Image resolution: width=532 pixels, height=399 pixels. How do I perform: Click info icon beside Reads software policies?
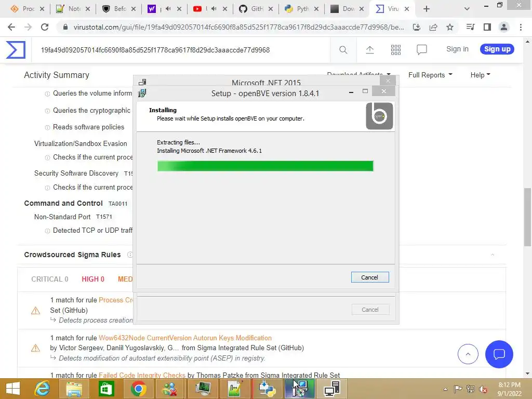click(x=47, y=128)
